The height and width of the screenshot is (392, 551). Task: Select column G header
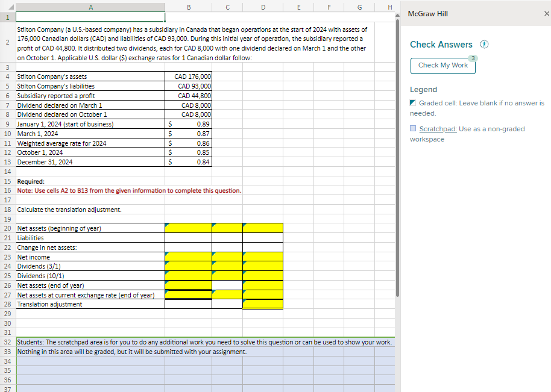coord(359,7)
